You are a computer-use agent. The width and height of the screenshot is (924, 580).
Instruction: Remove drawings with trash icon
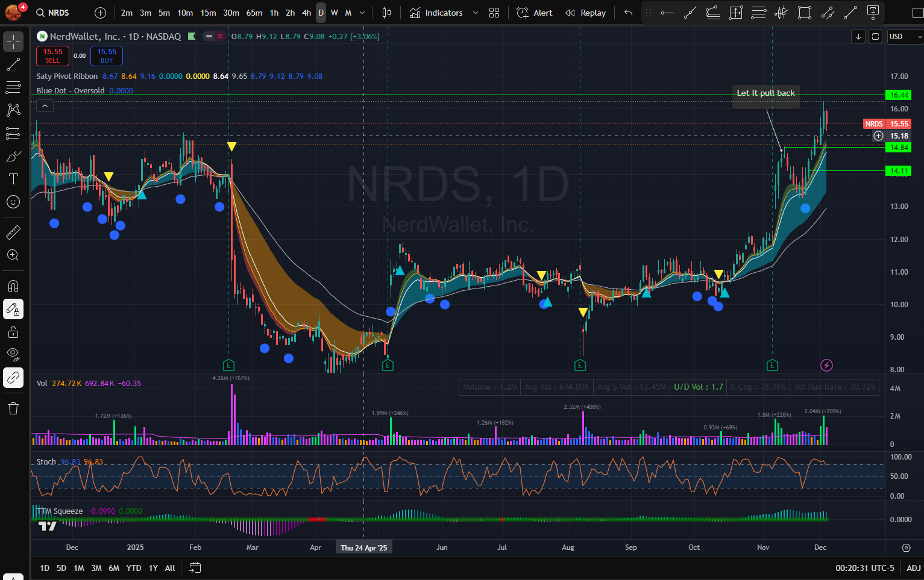(x=13, y=408)
